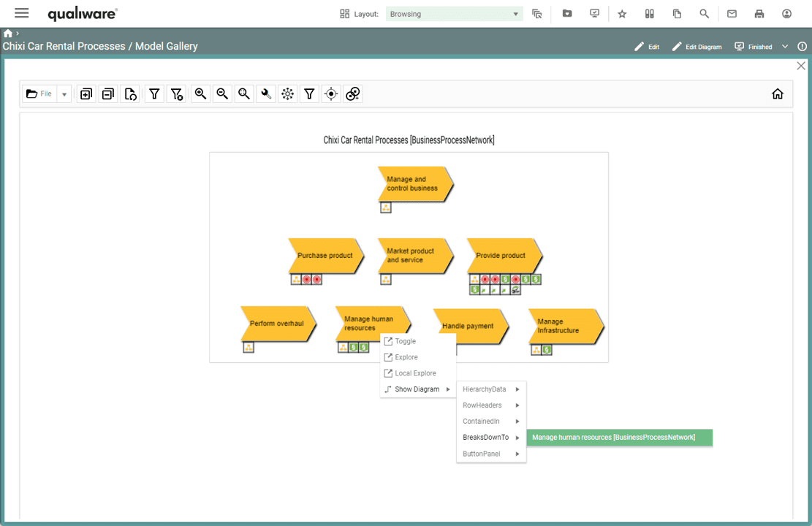
Task: Click the home icon on the diagram toolbar
Action: pyautogui.click(x=777, y=94)
